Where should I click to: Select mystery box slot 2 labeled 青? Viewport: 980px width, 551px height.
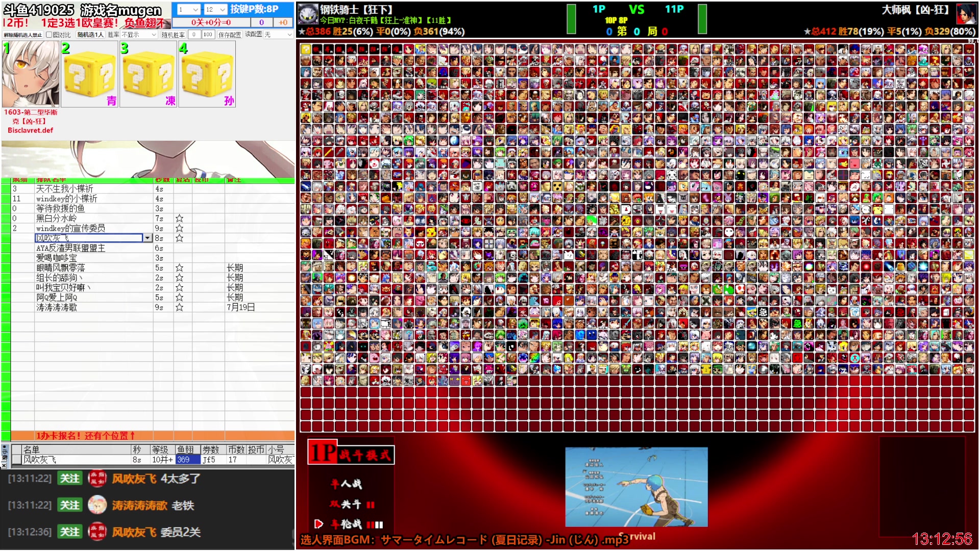(90, 74)
